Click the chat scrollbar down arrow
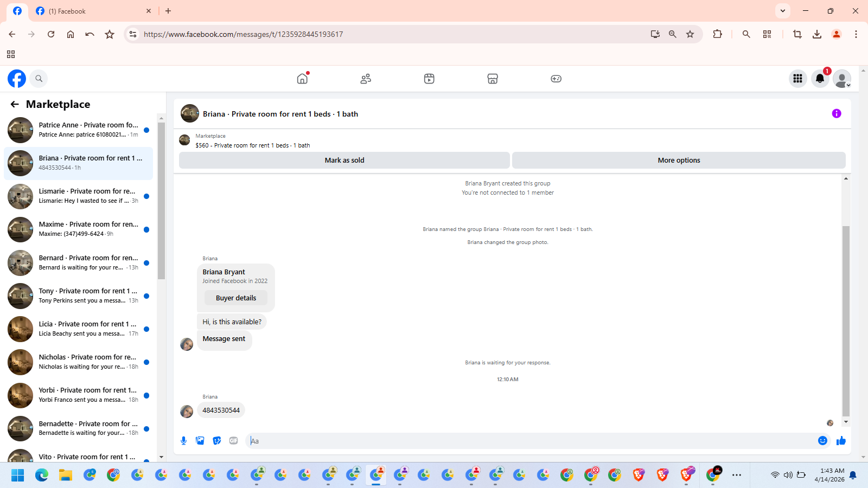868x488 pixels. [846, 422]
